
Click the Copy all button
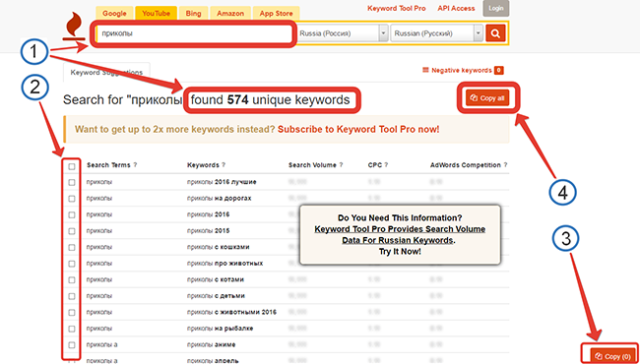[x=487, y=97]
